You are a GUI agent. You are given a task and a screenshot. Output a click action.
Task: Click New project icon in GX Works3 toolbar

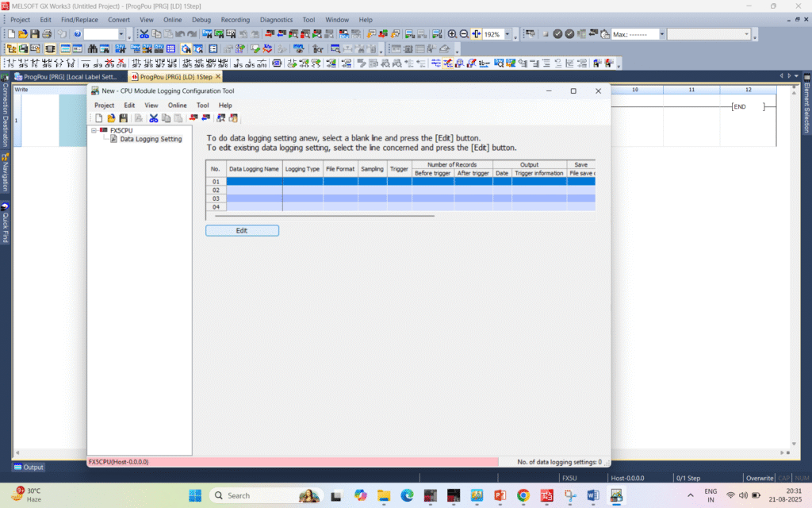[x=11, y=34]
